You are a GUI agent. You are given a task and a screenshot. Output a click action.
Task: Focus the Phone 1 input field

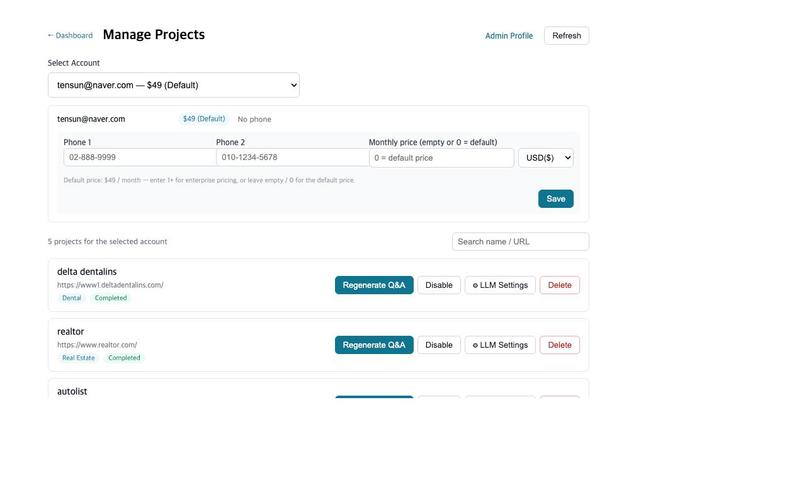tap(140, 157)
